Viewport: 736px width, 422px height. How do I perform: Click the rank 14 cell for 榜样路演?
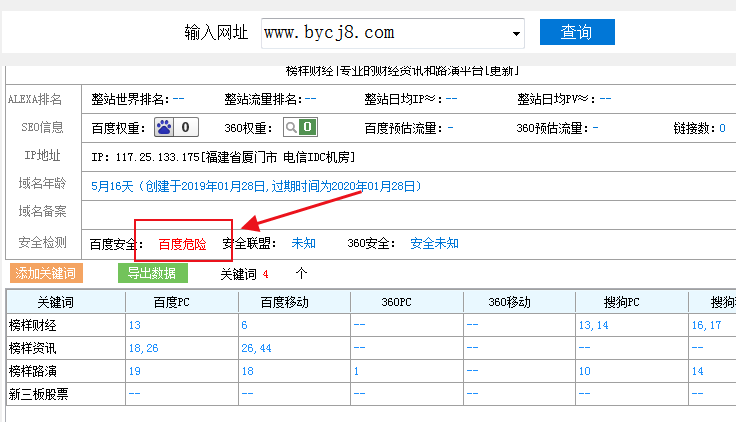(698, 371)
